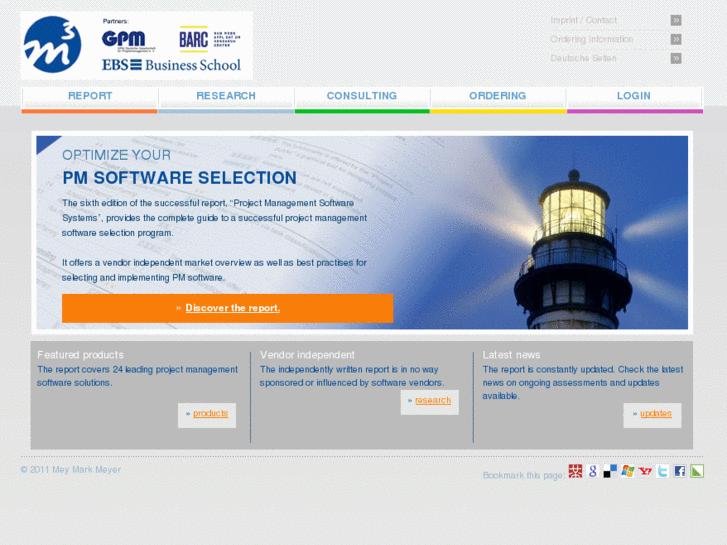This screenshot has height=545, width=727.
Task: Bookmark the page with Mister Wong icon
Action: (575, 471)
